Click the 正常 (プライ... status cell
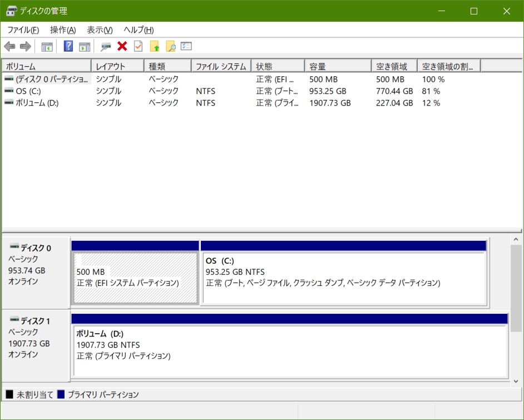Viewport: 524px width, 420px height. (277, 102)
